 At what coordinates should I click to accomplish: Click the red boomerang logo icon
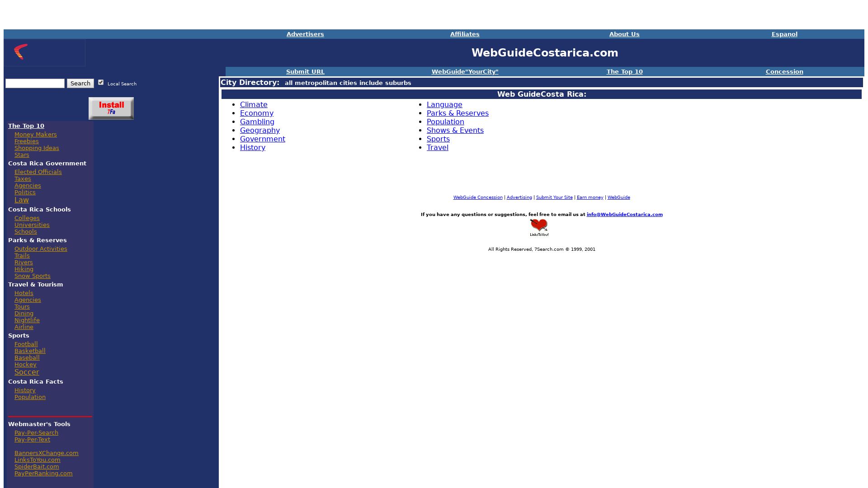pyautogui.click(x=21, y=52)
